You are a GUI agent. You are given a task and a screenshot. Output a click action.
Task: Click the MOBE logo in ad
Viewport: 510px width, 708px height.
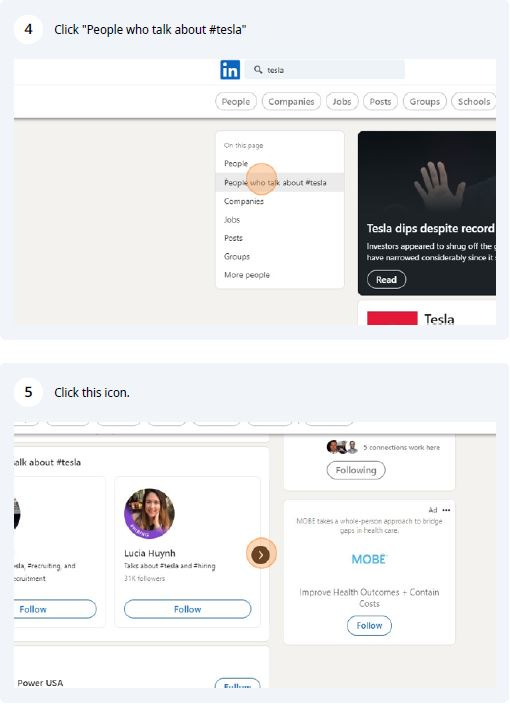[369, 559]
